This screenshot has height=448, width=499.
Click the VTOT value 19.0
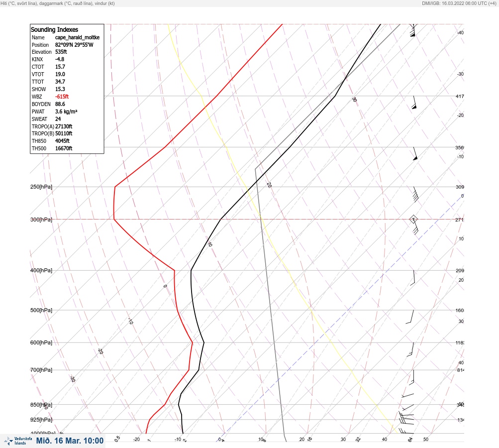tap(60, 74)
